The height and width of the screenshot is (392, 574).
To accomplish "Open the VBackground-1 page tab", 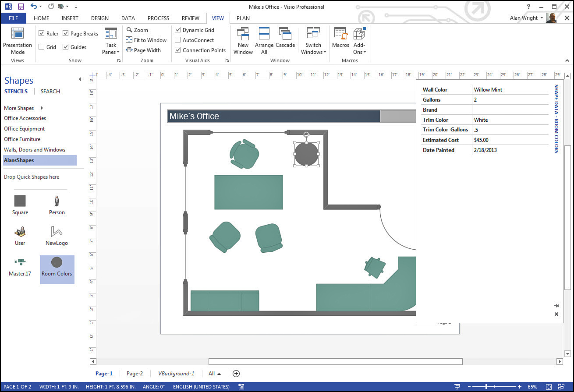I will click(x=176, y=374).
